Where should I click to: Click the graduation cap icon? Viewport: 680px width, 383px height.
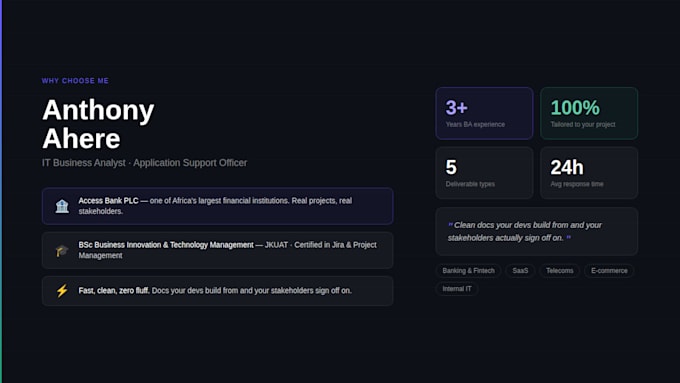pyautogui.click(x=62, y=250)
